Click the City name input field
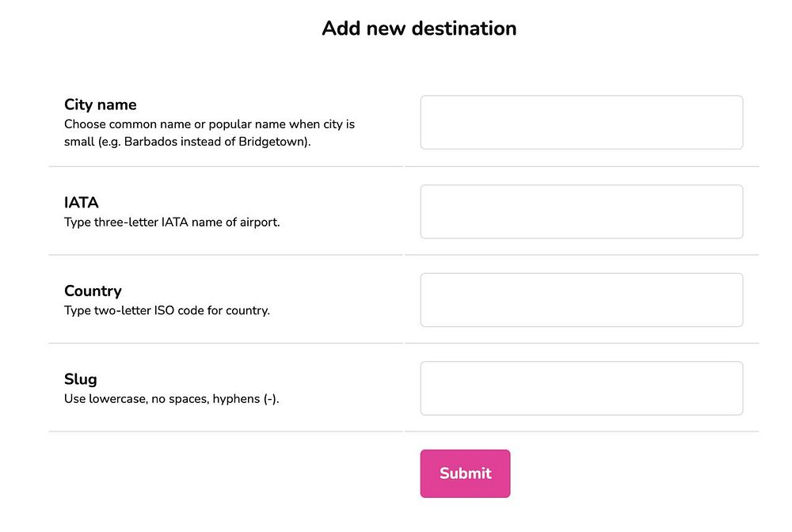This screenshot has width=792, height=532. pos(581,123)
